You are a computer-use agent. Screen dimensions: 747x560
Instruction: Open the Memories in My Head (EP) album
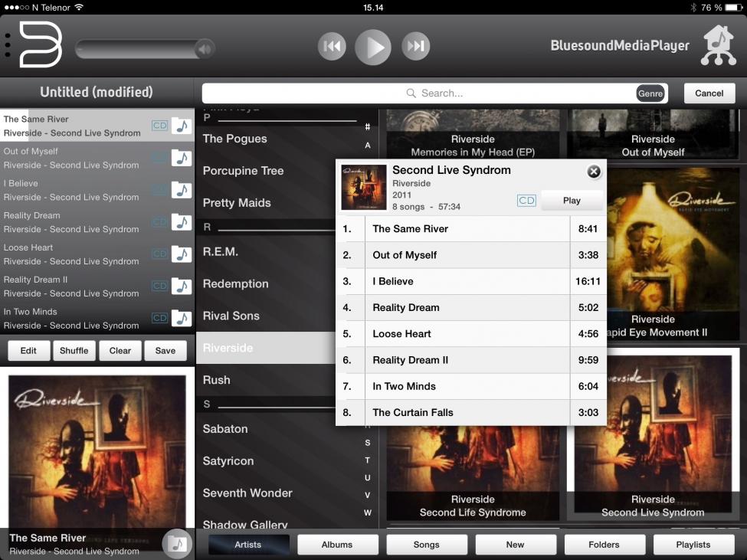473,134
